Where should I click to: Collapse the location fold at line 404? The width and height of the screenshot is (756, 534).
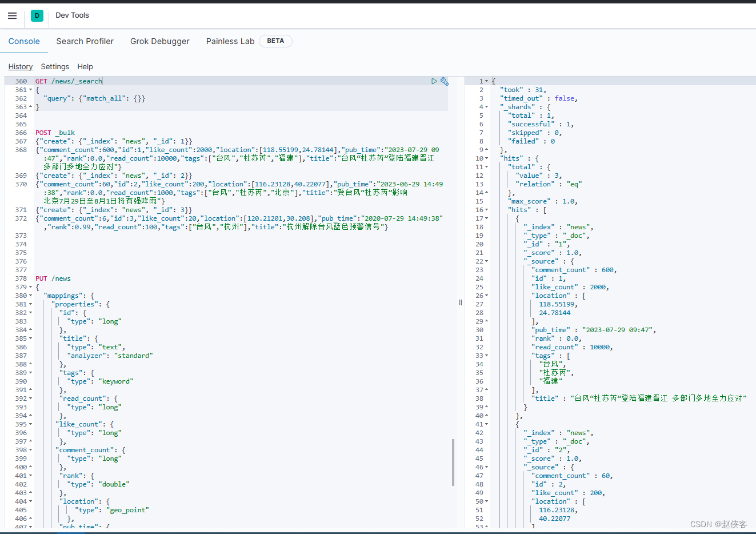pyautogui.click(x=30, y=501)
